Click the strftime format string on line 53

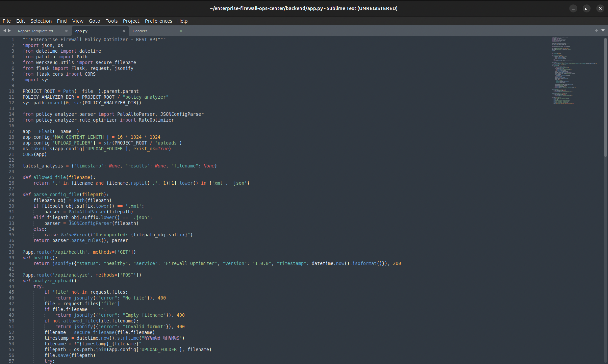tap(162, 338)
